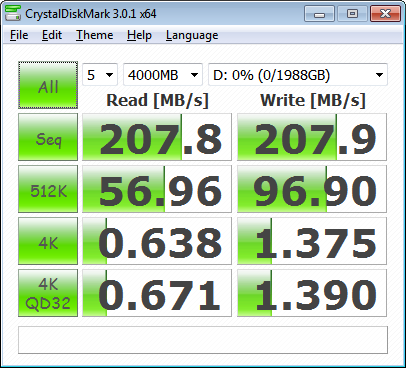Expand the 4000MB test size dropdown
The width and height of the screenshot is (406, 368).
tap(163, 75)
